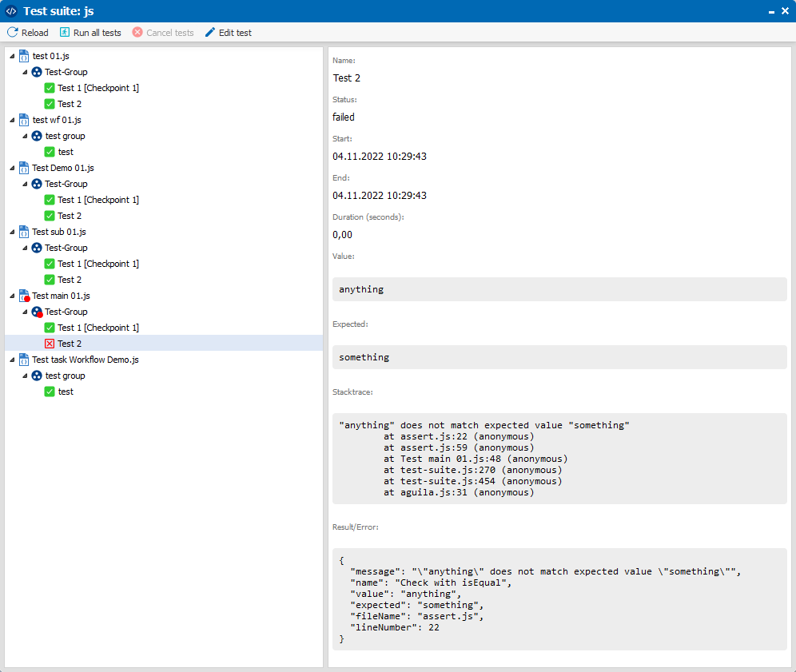This screenshot has height=672, width=796.
Task: Click the 'failed' status text
Action: (x=344, y=117)
